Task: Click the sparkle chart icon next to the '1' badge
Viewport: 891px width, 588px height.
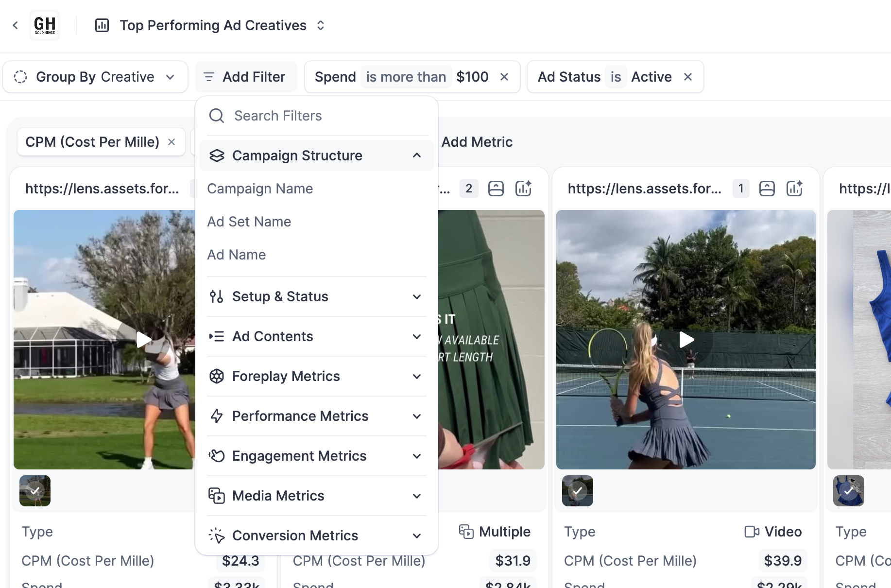Action: click(794, 189)
